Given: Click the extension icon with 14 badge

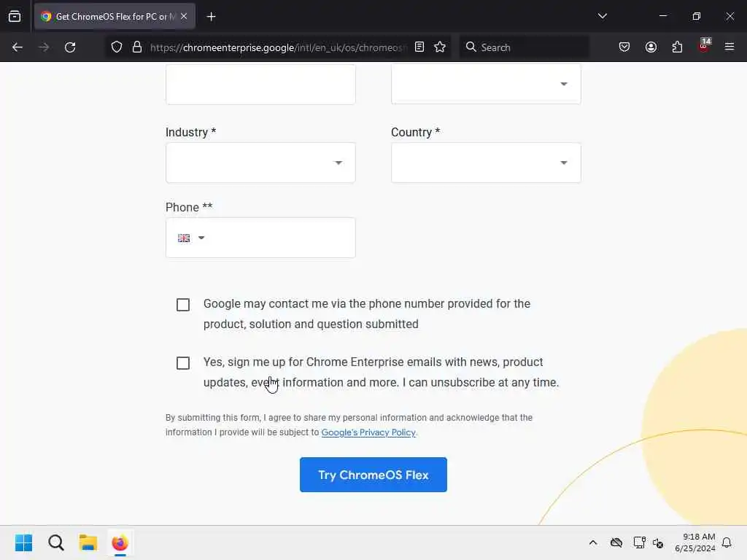Looking at the screenshot, I should point(704,46).
